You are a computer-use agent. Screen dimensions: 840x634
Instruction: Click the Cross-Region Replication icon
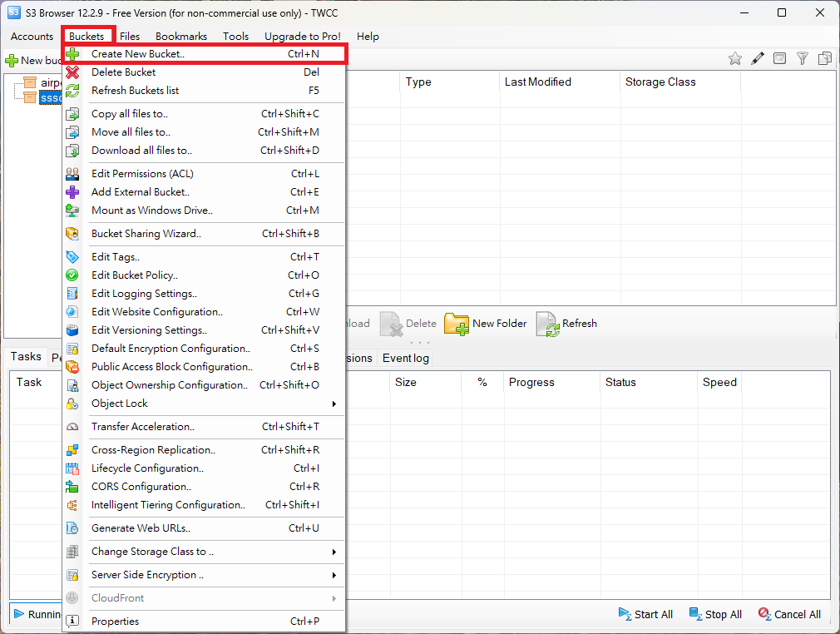point(72,450)
